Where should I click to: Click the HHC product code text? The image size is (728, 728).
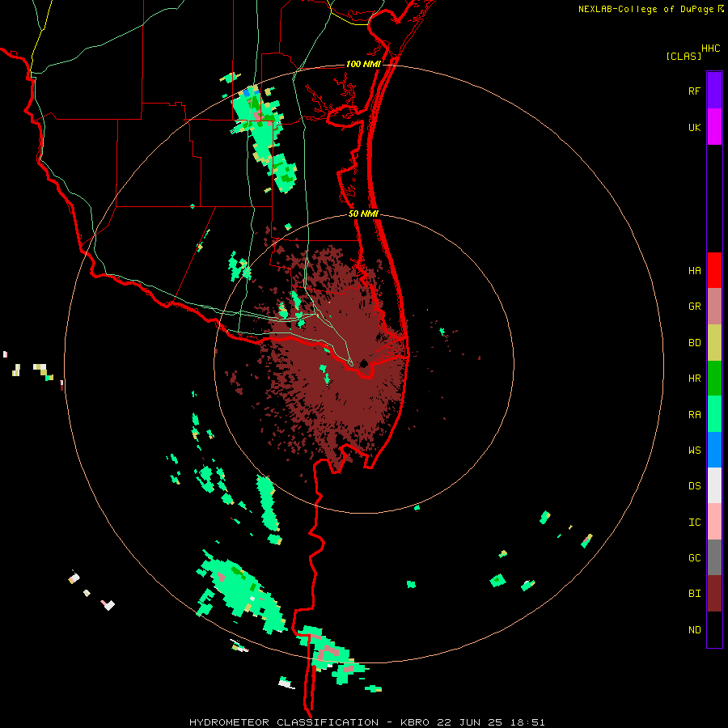tap(711, 49)
